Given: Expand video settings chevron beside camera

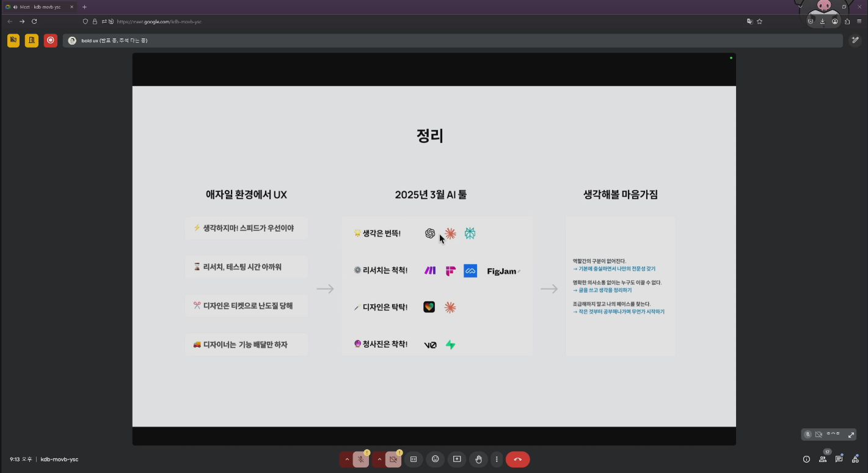Looking at the screenshot, I should (x=379, y=459).
